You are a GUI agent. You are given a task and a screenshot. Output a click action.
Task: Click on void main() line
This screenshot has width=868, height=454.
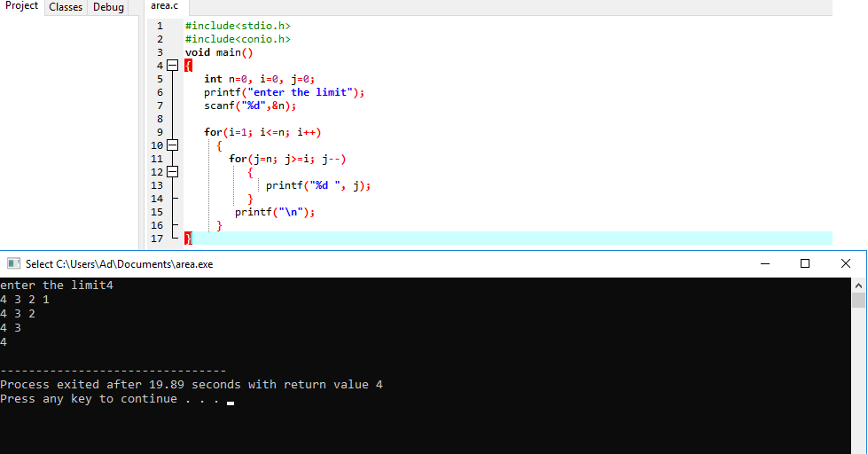click(x=219, y=52)
